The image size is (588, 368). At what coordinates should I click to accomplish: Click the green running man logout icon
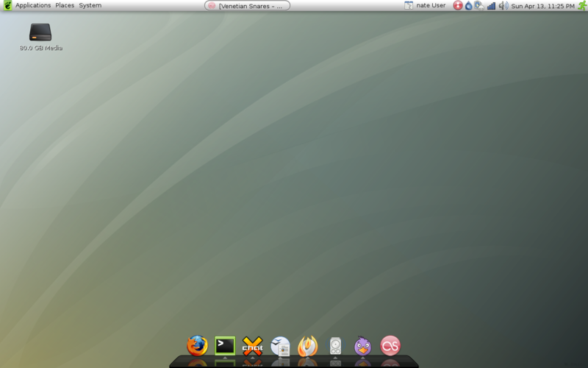[581, 5]
